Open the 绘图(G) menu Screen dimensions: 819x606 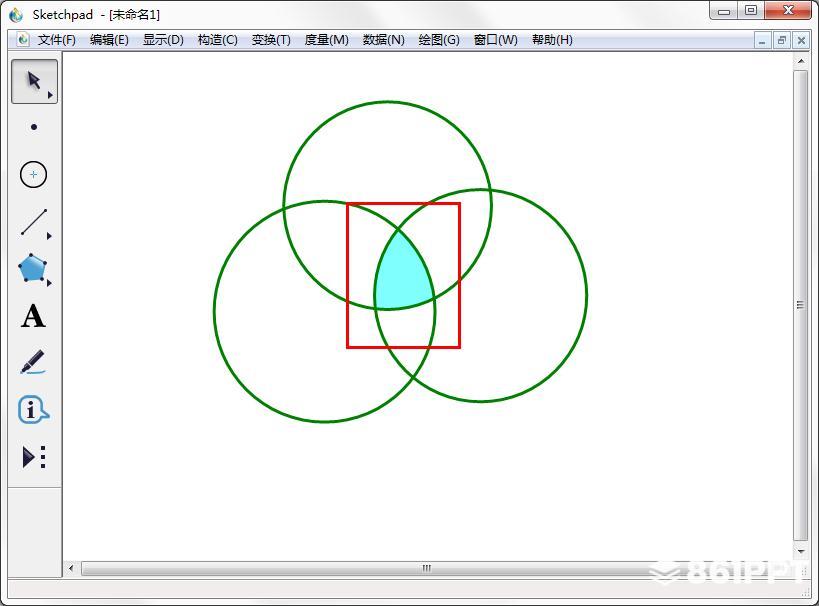tap(439, 40)
